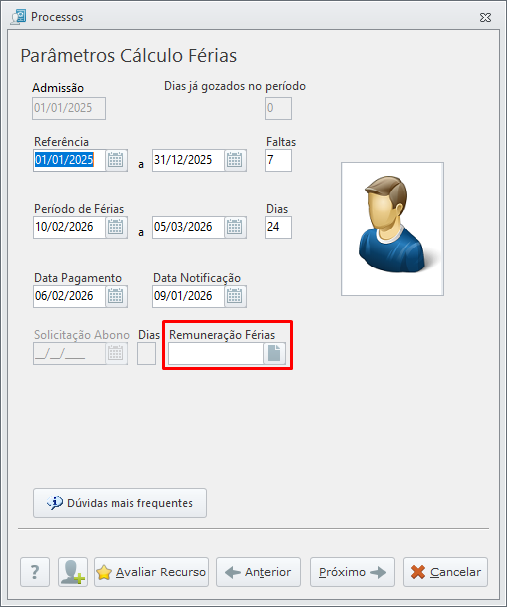
Task: Click the Remuneração Férias input field
Action: click(x=216, y=353)
